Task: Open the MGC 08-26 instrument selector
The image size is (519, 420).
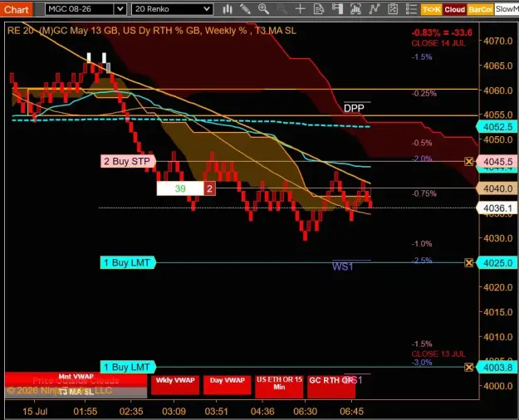Action: pyautogui.click(x=80, y=9)
